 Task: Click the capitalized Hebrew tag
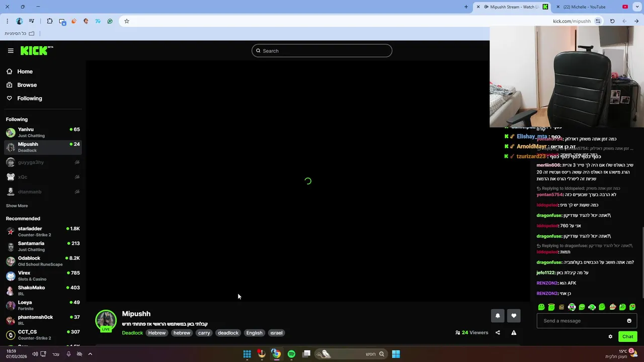(157, 333)
